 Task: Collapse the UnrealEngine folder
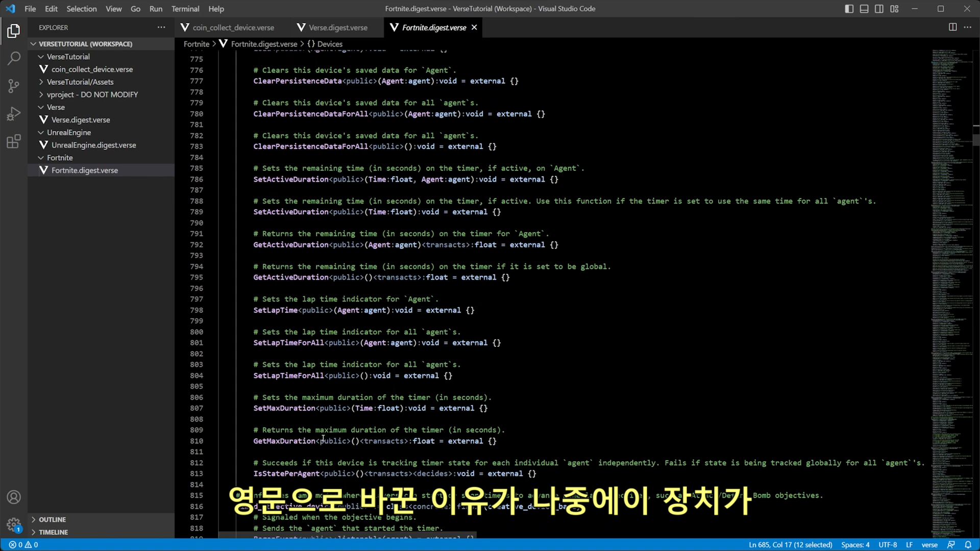[68, 132]
